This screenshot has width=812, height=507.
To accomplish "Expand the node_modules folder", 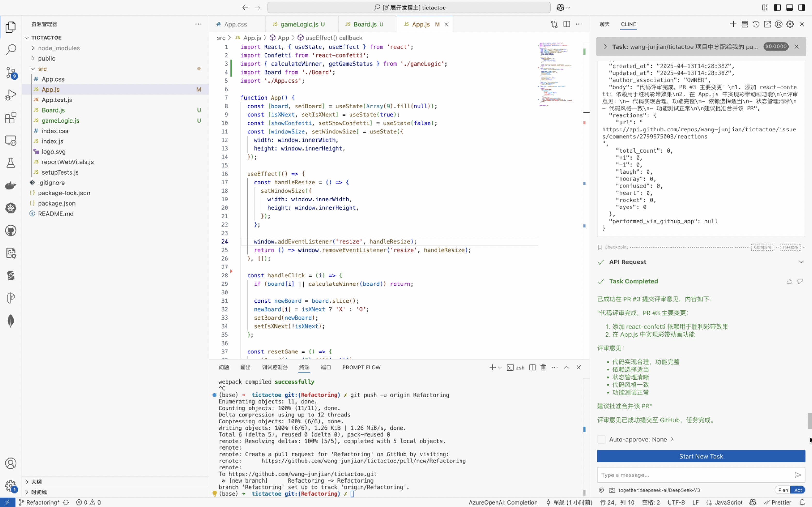I will click(x=59, y=48).
